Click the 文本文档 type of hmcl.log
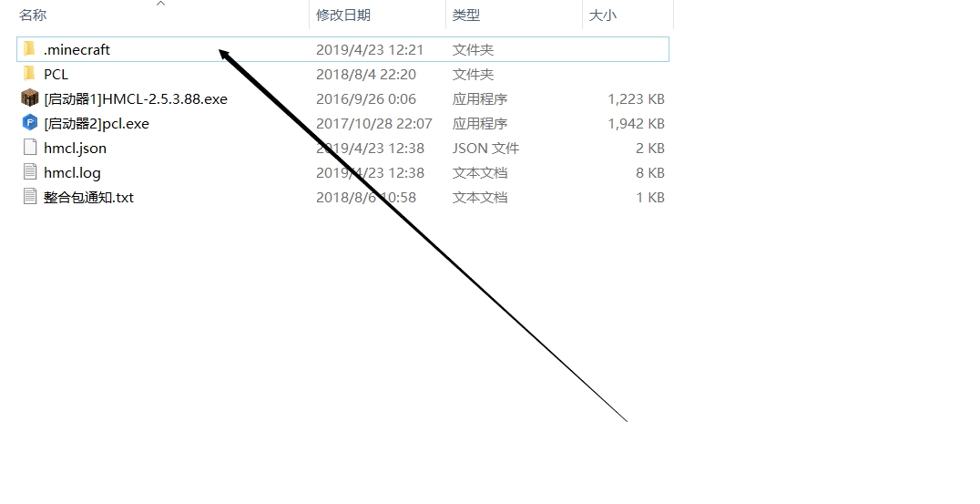 pos(480,172)
